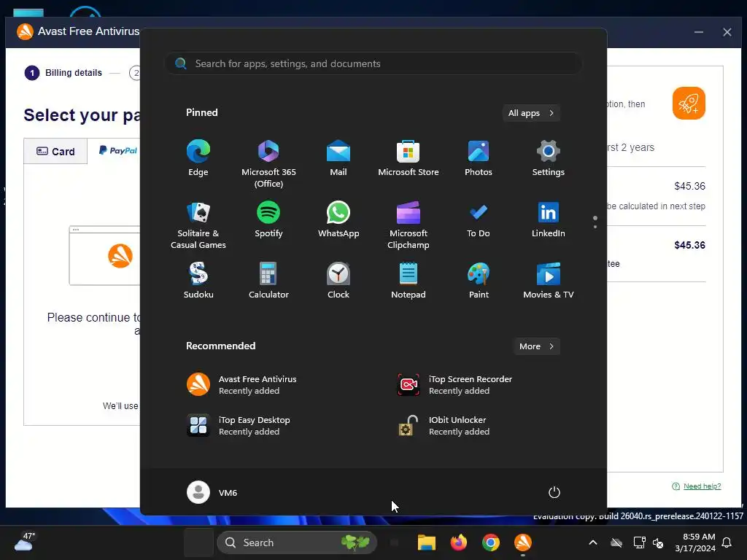The height and width of the screenshot is (560, 747).
Task: Launch Solitaire & Casual Games
Action: (x=198, y=225)
